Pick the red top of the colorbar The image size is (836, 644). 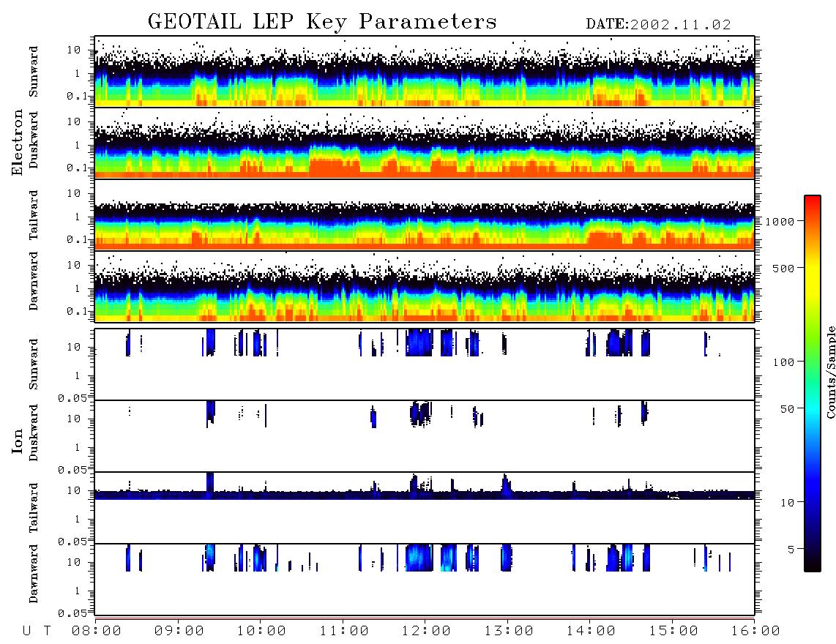pos(812,201)
